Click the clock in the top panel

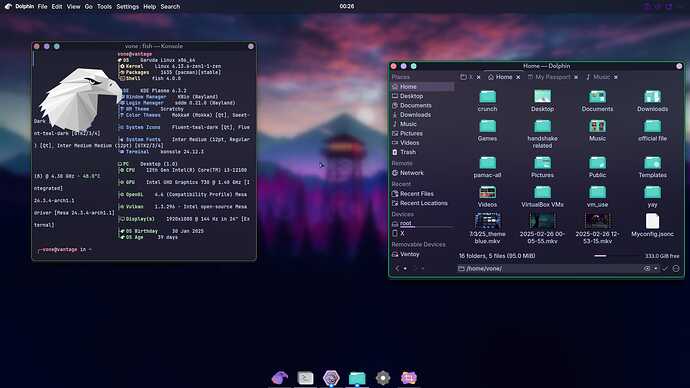pyautogui.click(x=347, y=6)
